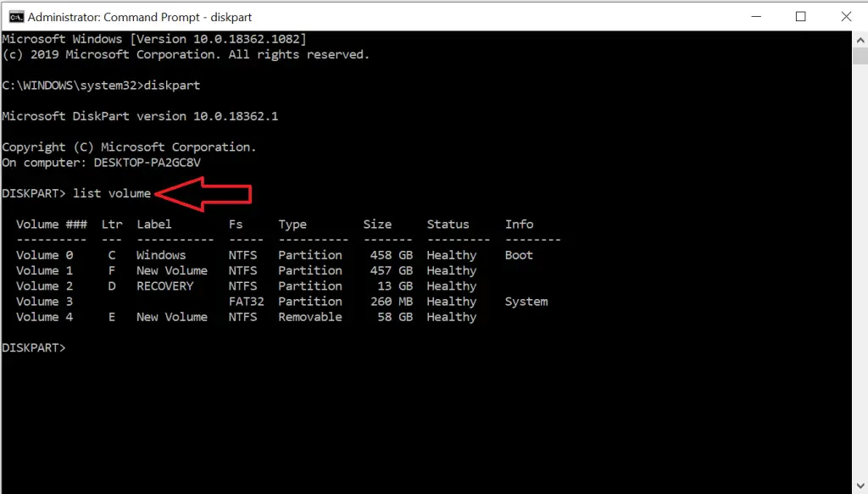Click the Info column header
Screen dimensions: 868x494
(519, 224)
